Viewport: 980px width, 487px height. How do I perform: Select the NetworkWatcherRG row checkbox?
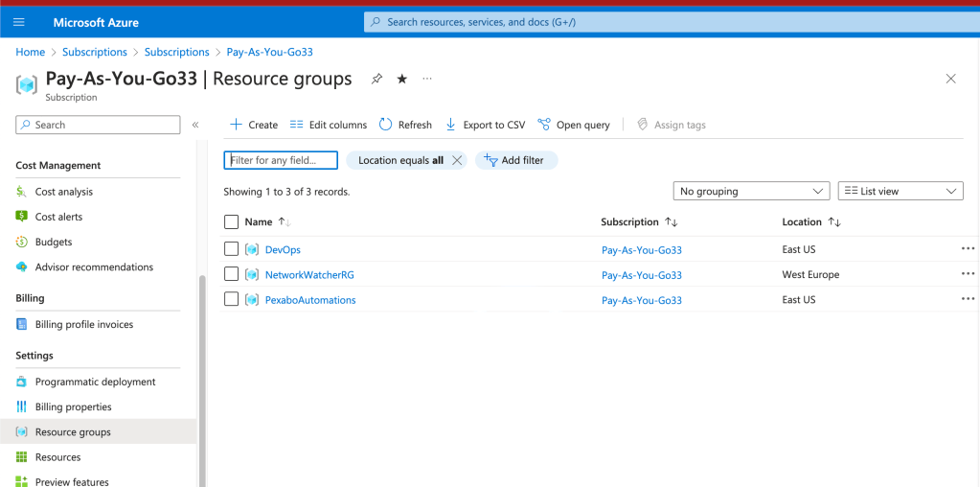click(231, 274)
